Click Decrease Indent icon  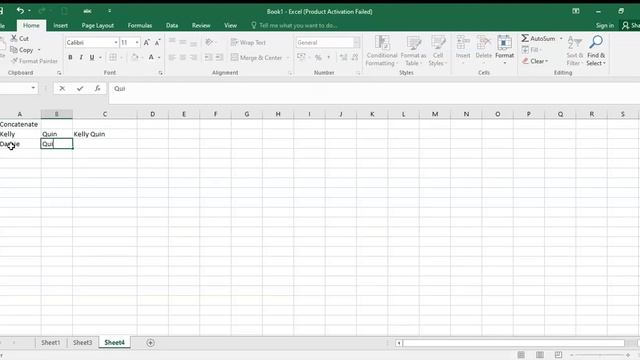click(x=208, y=58)
